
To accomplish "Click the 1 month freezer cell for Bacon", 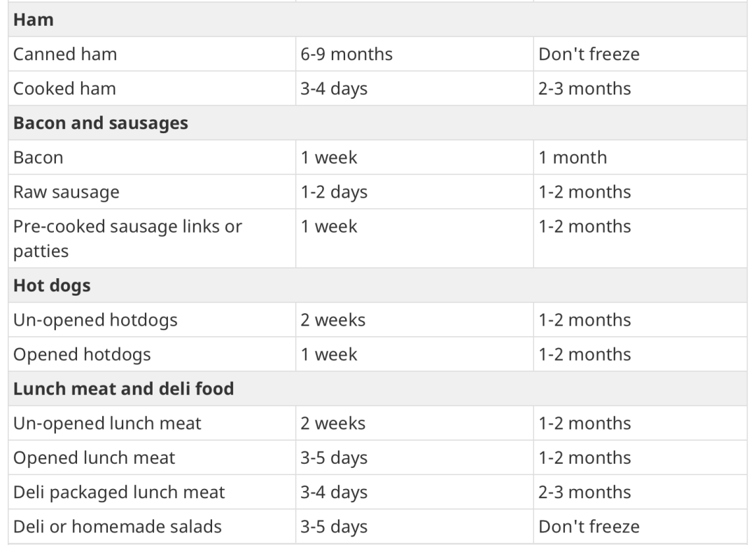I will (x=572, y=157).
